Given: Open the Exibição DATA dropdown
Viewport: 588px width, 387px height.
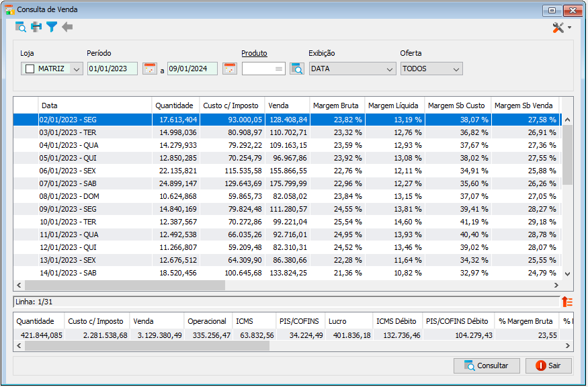Looking at the screenshot, I should click(x=353, y=69).
